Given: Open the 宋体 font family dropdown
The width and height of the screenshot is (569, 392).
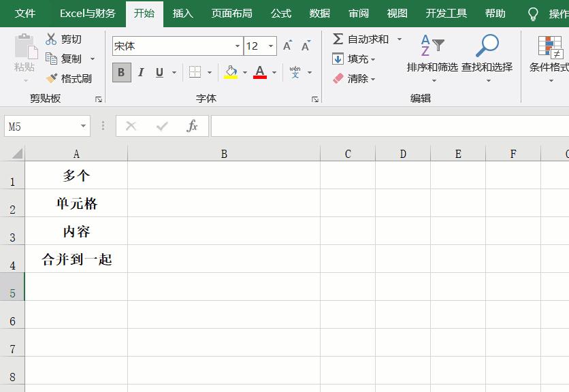Looking at the screenshot, I should tap(238, 46).
